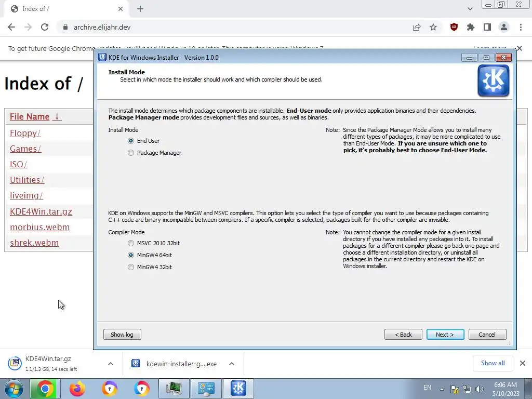Select the Package Manager install mode
This screenshot has width=532, height=399.
(x=154, y=153)
